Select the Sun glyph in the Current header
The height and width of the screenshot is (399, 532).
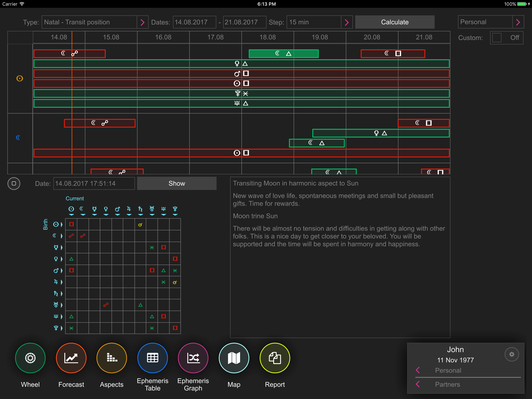point(71,209)
